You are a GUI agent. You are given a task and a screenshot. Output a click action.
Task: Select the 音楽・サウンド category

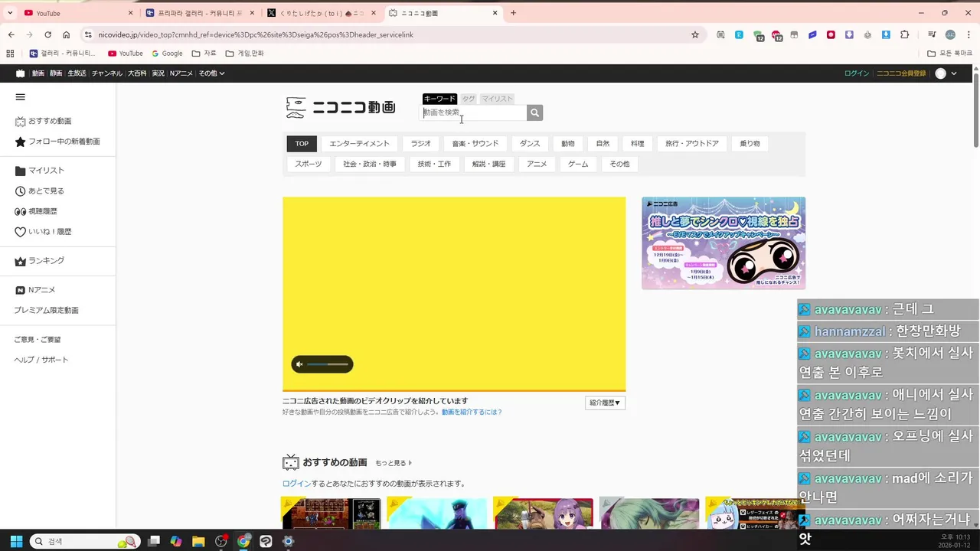(x=475, y=143)
